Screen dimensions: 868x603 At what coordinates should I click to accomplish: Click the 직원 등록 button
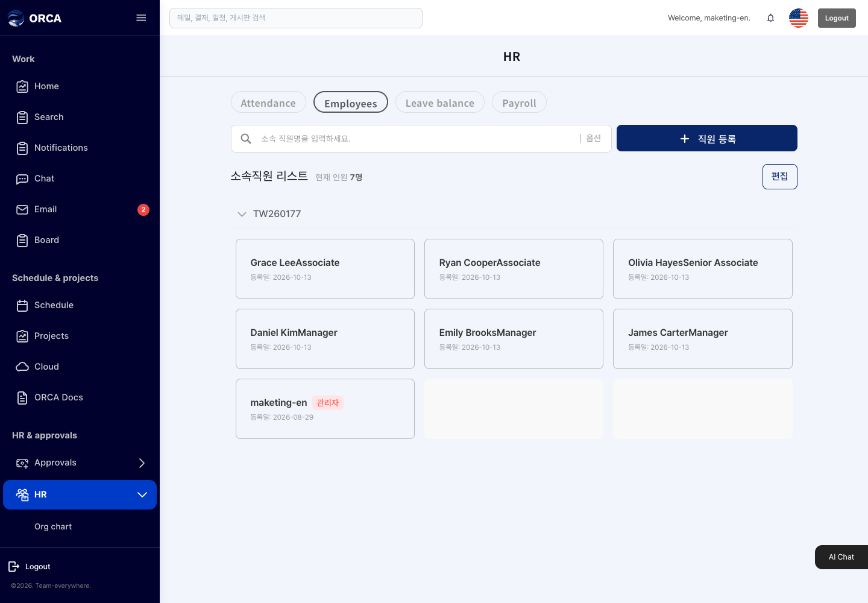click(x=707, y=138)
